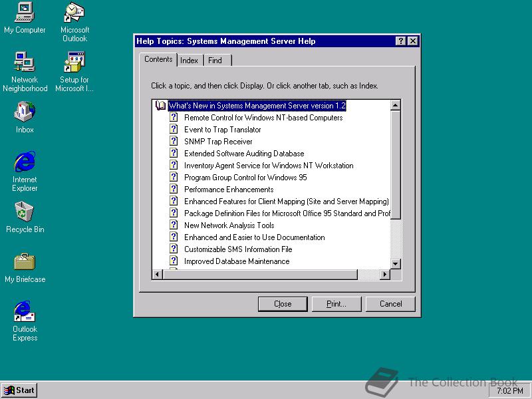This screenshot has width=532, height=399.
Task: Select the Setup for Microsoft I... shortcut
Action: tap(74, 72)
